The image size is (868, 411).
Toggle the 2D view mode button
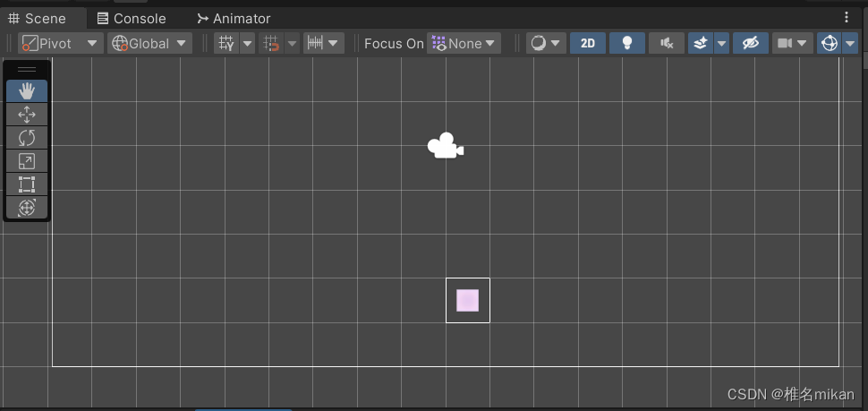(x=588, y=43)
